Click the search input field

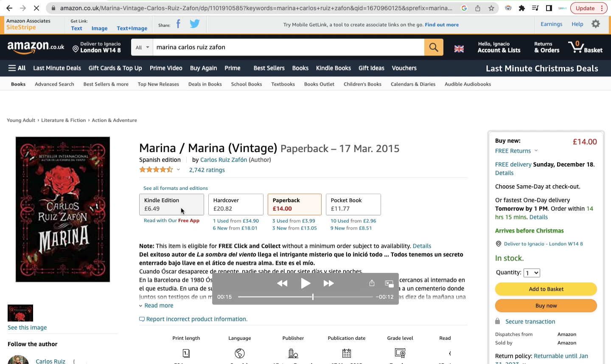point(289,47)
